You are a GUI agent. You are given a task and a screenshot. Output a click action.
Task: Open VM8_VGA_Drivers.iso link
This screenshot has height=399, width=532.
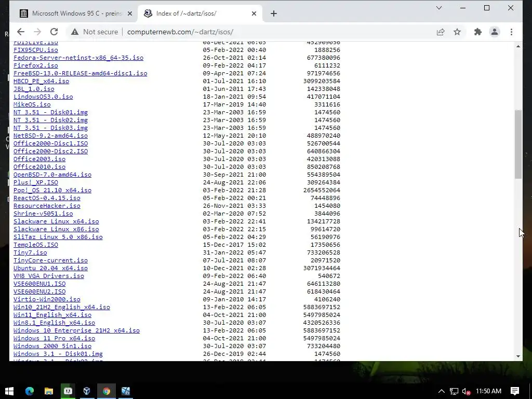(x=48, y=276)
